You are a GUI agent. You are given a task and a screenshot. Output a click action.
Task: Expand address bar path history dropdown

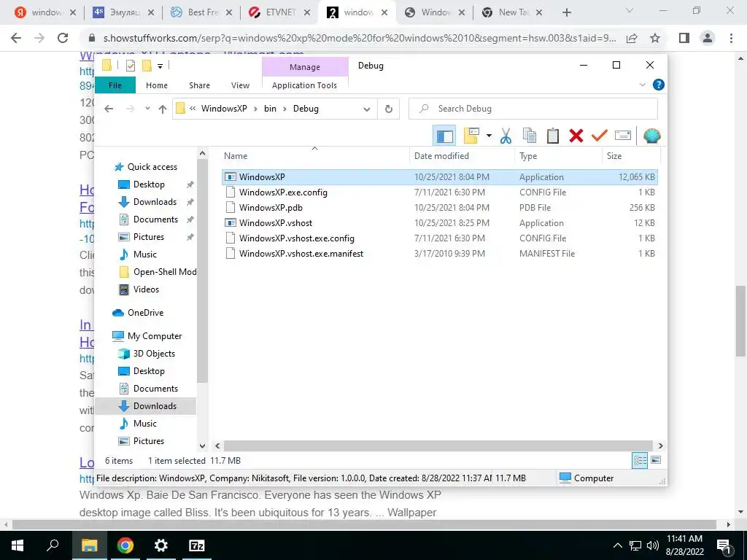pos(367,109)
